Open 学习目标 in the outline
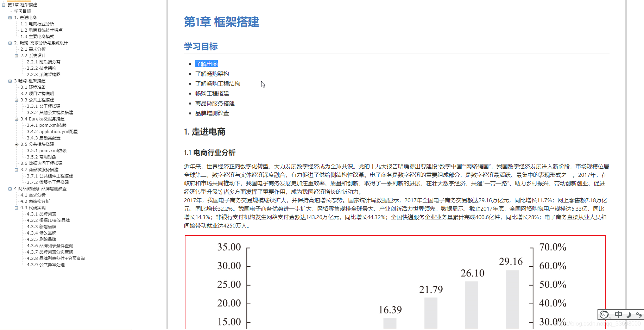644x330 pixels. point(23,11)
